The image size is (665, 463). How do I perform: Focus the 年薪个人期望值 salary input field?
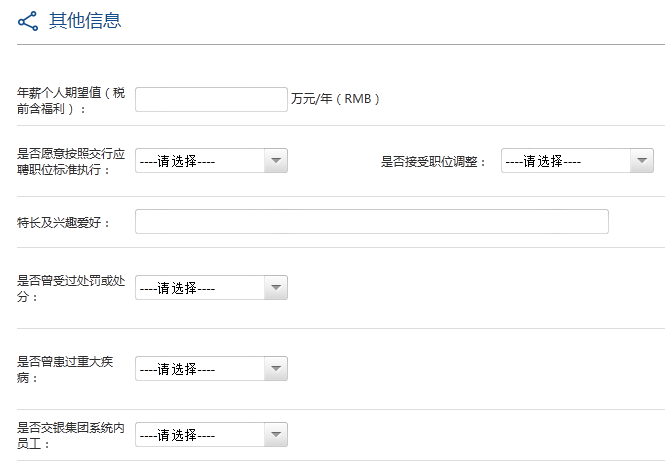(x=211, y=100)
